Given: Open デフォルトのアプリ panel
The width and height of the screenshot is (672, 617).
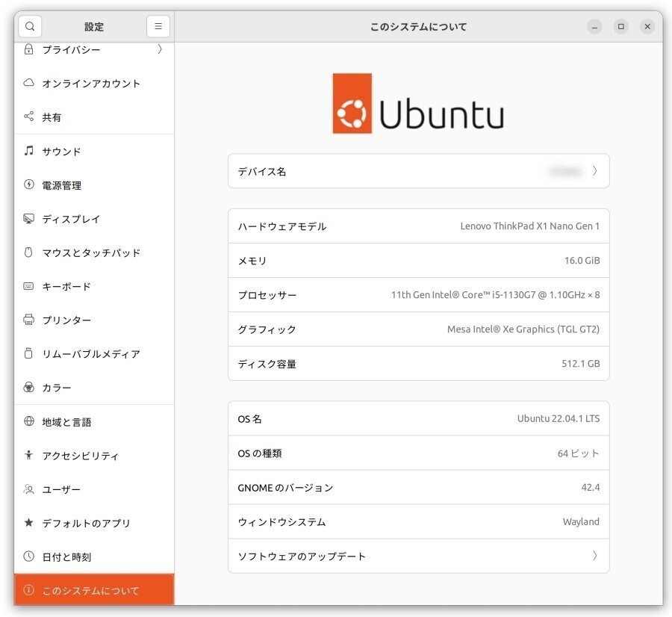Looking at the screenshot, I should pos(94,523).
